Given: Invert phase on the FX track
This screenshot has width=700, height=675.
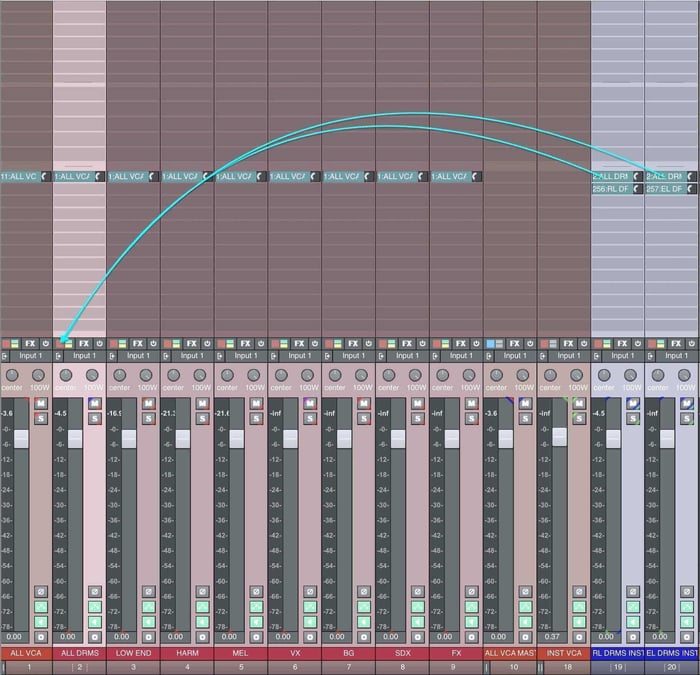Looking at the screenshot, I should (x=471, y=592).
